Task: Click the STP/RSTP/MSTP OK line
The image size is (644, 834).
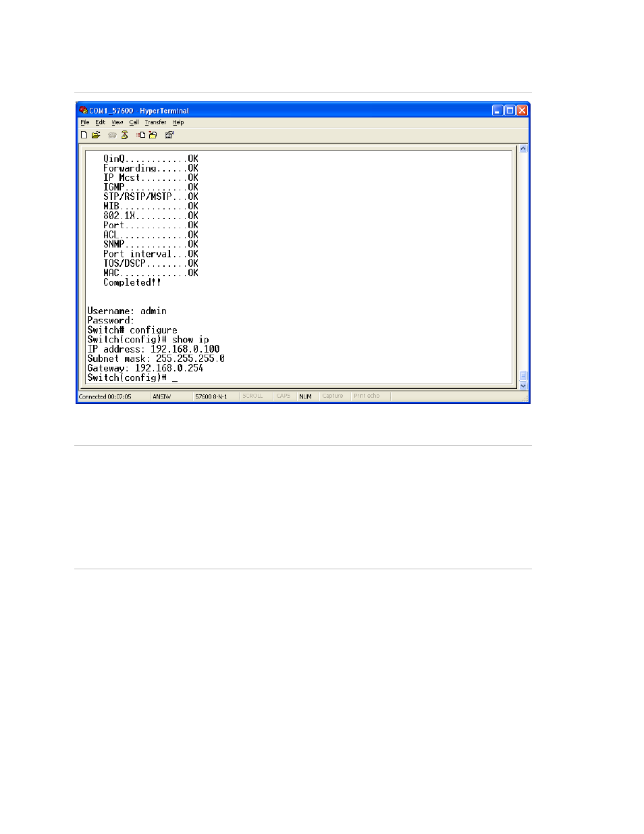Action: [151, 197]
